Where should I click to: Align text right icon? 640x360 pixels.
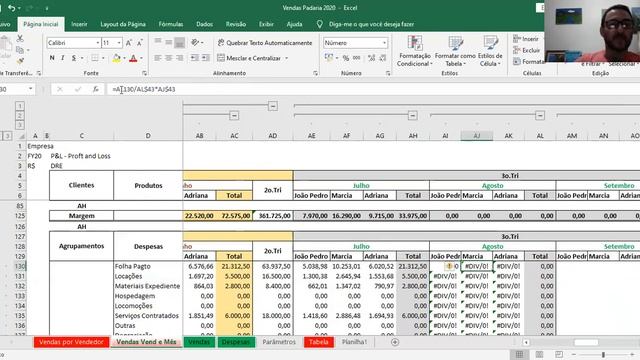pyautogui.click(x=179, y=58)
